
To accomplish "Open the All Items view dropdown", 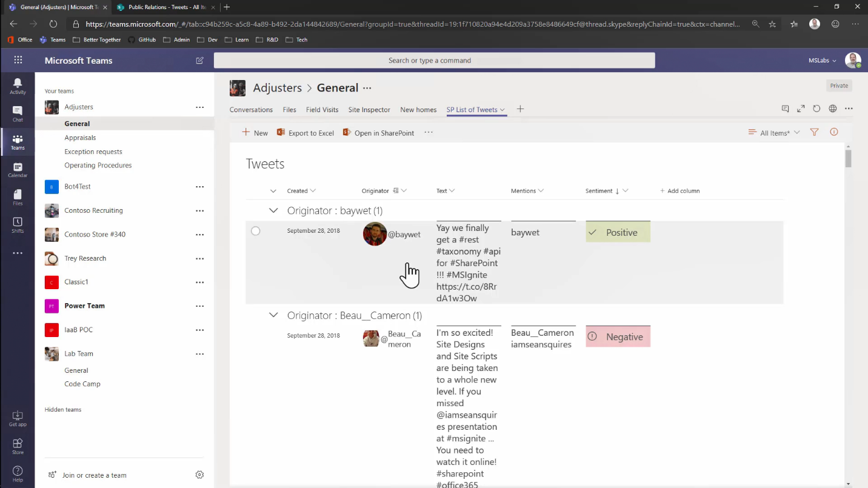I will tap(774, 133).
